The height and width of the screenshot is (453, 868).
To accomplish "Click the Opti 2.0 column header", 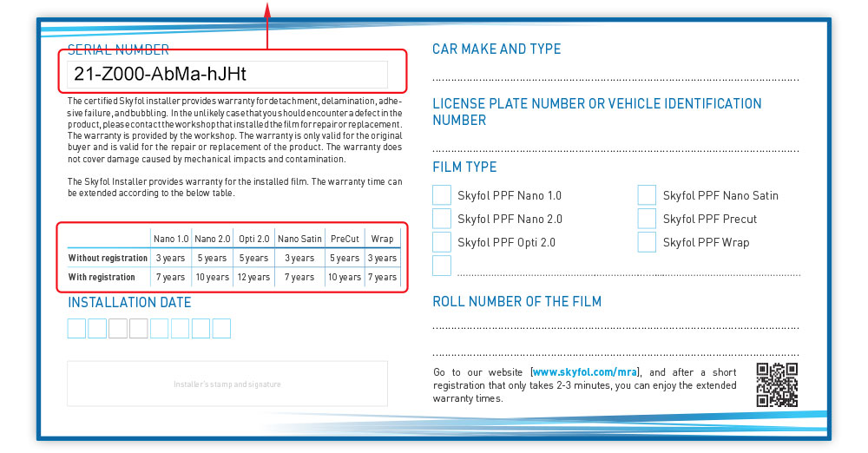I will tap(254, 239).
